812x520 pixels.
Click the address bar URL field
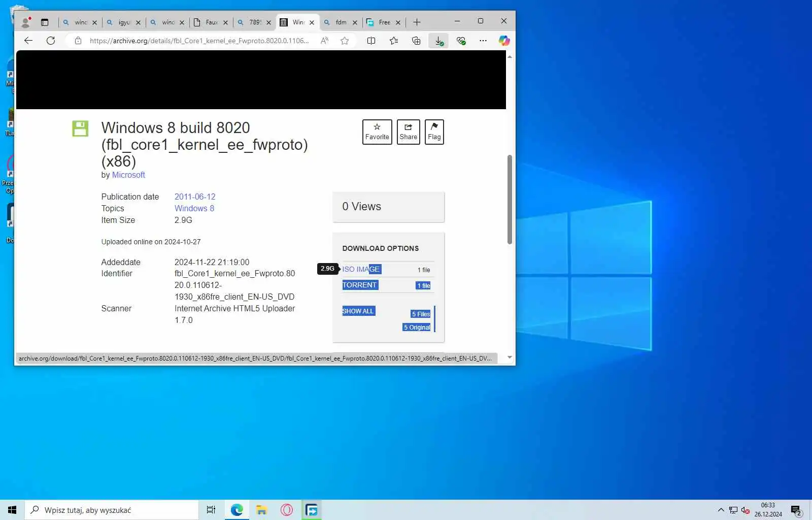pos(199,41)
